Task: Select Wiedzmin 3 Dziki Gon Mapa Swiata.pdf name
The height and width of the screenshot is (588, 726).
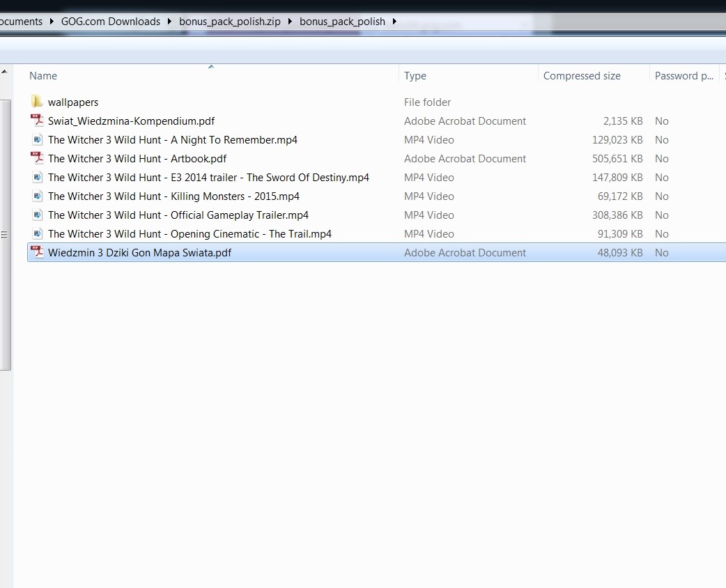Action: point(139,253)
